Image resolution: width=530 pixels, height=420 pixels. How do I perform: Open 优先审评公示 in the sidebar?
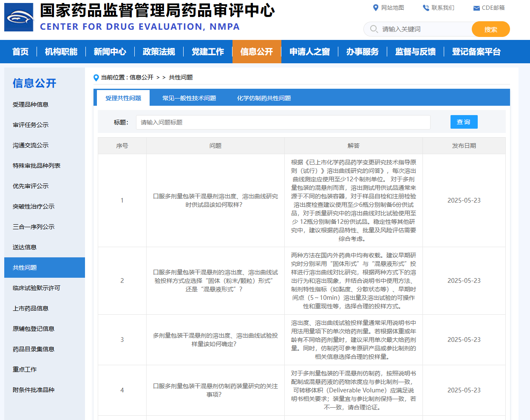coord(31,186)
